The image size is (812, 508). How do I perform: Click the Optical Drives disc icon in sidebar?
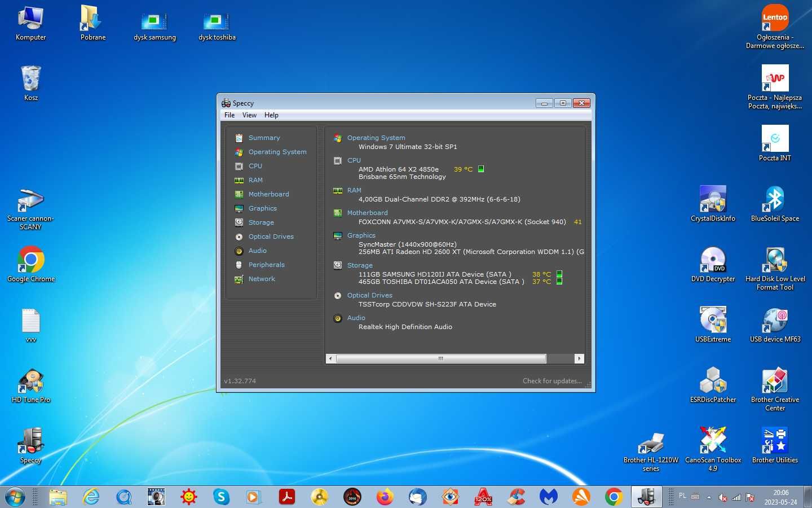(239, 237)
